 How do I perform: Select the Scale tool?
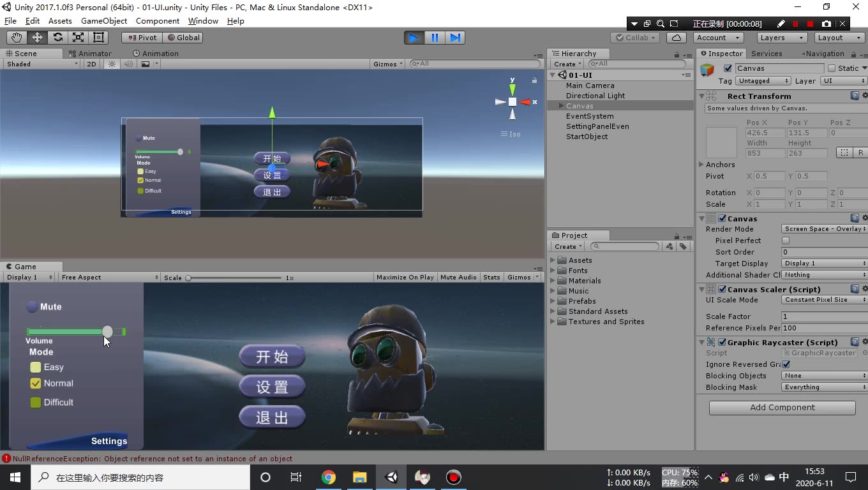77,37
